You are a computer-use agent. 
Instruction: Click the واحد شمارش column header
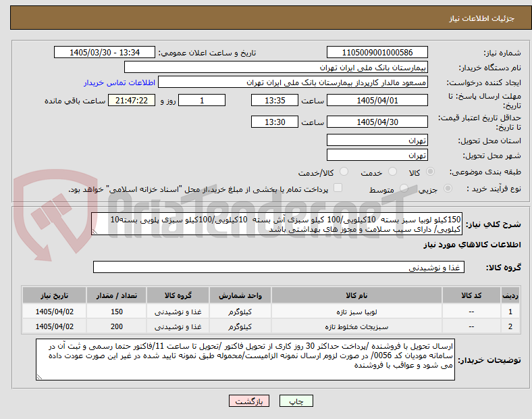tap(240, 295)
